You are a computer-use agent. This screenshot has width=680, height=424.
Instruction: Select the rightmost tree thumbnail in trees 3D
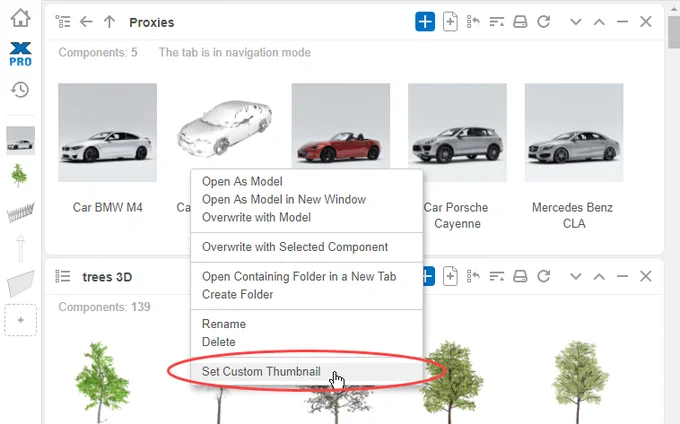pos(579,382)
